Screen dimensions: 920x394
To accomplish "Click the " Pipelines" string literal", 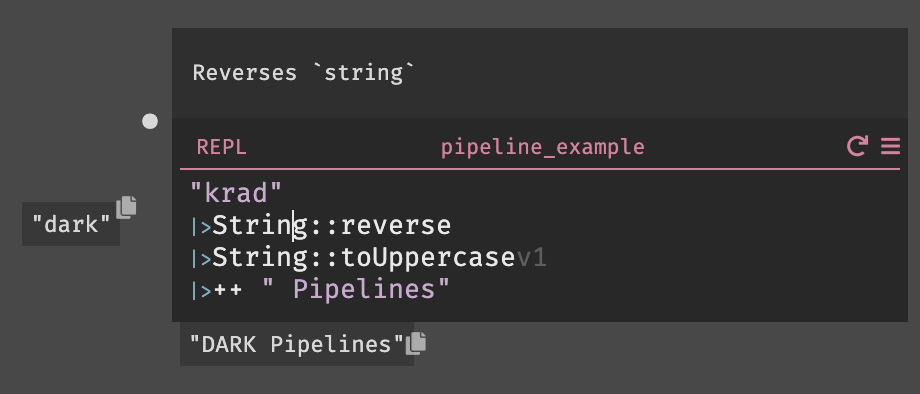I will pos(357,290).
